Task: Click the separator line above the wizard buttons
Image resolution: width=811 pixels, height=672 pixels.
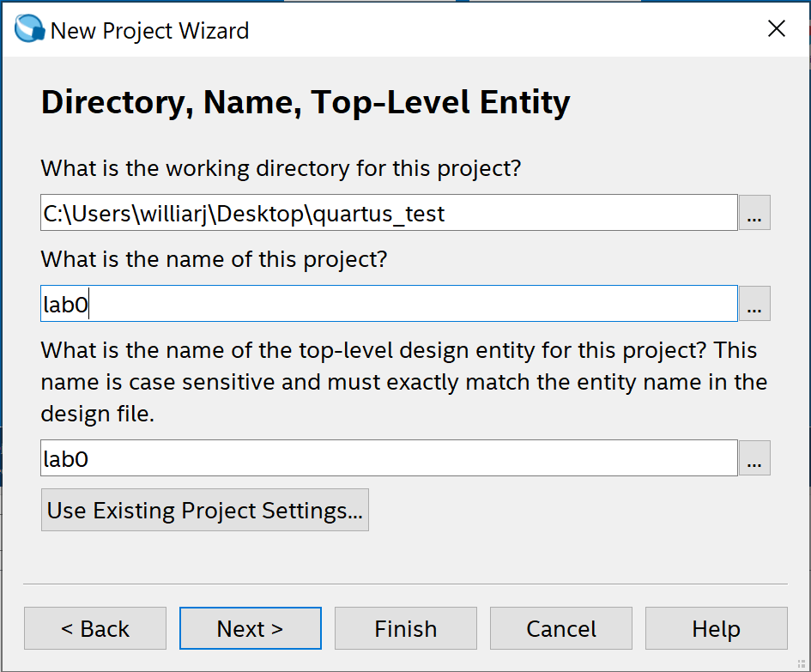Action: point(405,584)
